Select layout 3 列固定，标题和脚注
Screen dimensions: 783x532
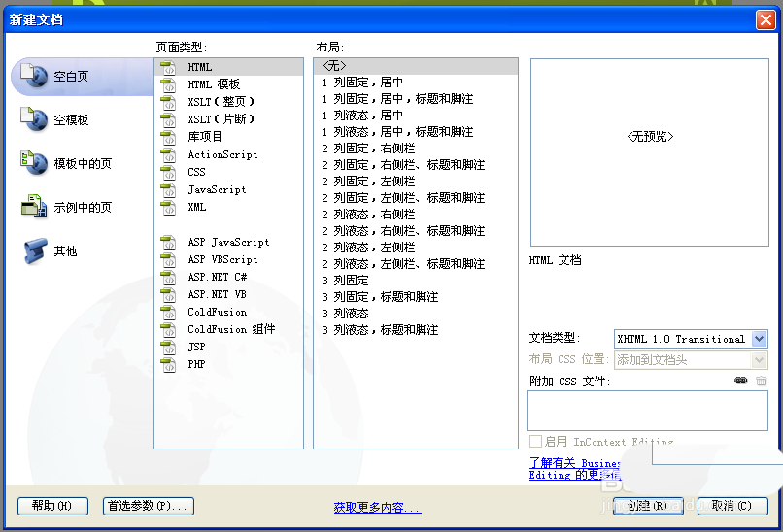pos(416,296)
